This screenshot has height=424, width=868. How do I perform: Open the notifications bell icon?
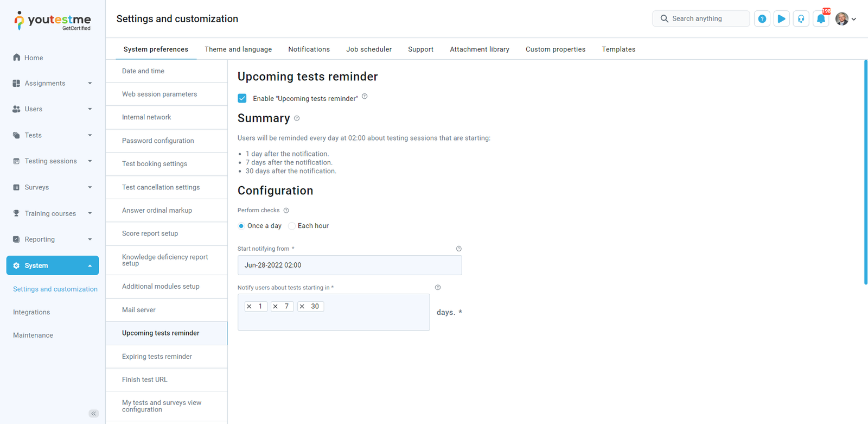[x=821, y=19]
